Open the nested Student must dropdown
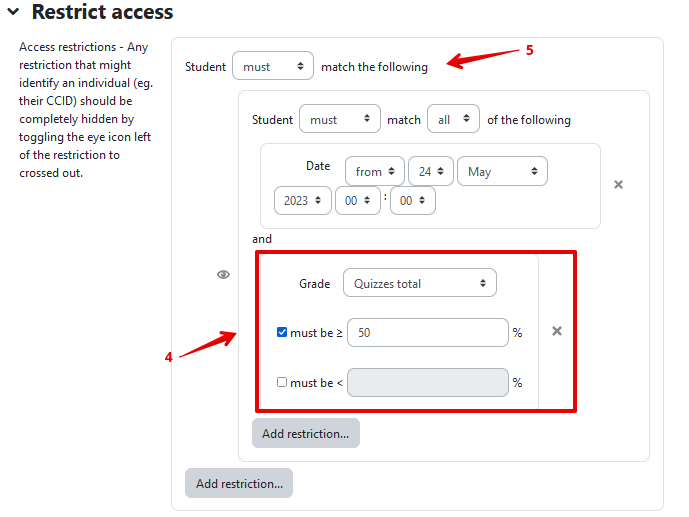The image size is (689, 517). [339, 120]
